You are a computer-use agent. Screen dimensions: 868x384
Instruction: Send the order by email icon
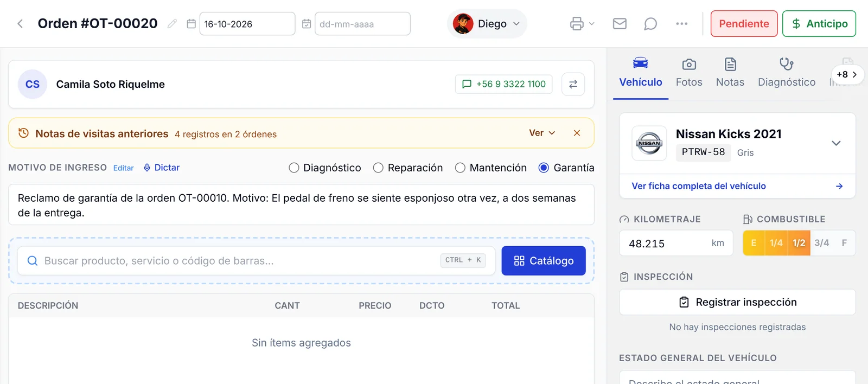620,24
